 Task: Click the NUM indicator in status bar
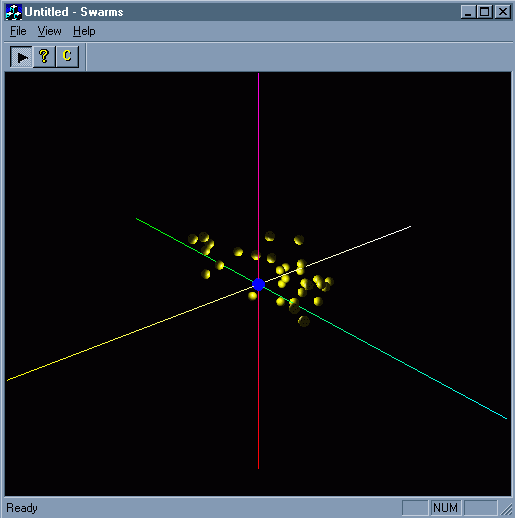pos(446,508)
